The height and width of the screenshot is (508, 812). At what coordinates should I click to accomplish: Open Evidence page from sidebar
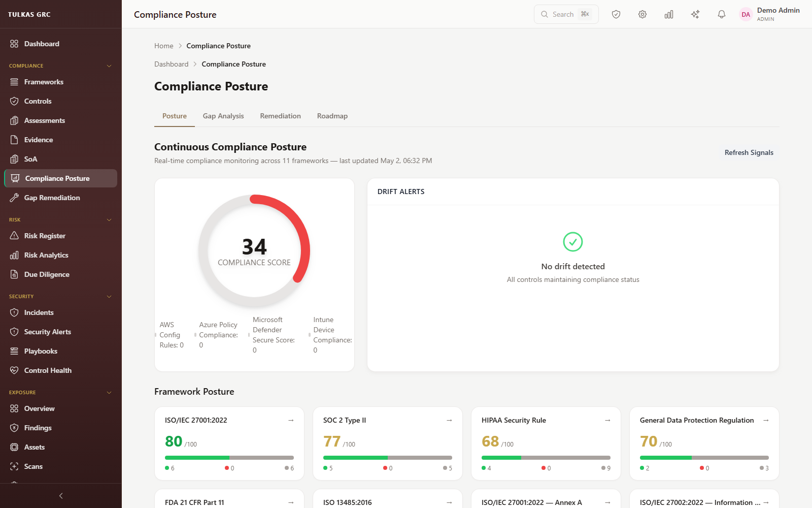61,140
